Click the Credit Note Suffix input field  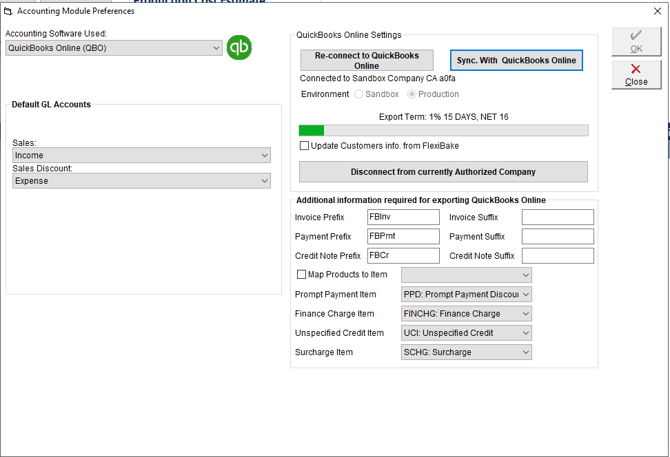point(558,255)
